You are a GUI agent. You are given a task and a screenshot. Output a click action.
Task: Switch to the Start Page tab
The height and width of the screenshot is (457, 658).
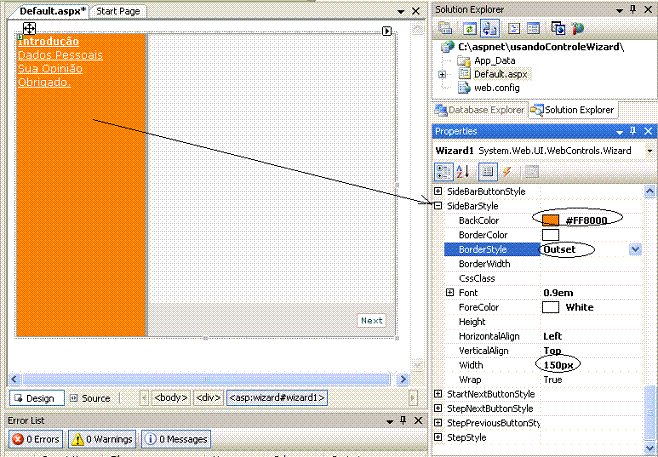pyautogui.click(x=118, y=11)
